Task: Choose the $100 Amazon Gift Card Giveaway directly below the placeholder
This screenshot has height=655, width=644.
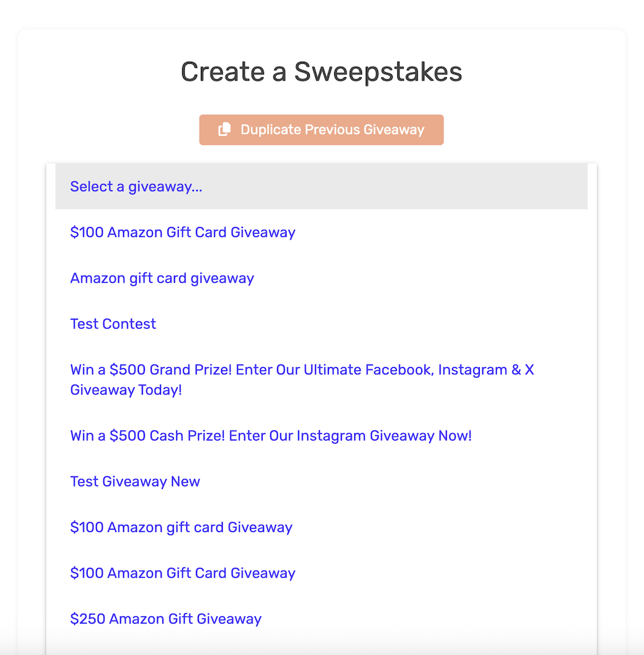Action: tap(182, 233)
